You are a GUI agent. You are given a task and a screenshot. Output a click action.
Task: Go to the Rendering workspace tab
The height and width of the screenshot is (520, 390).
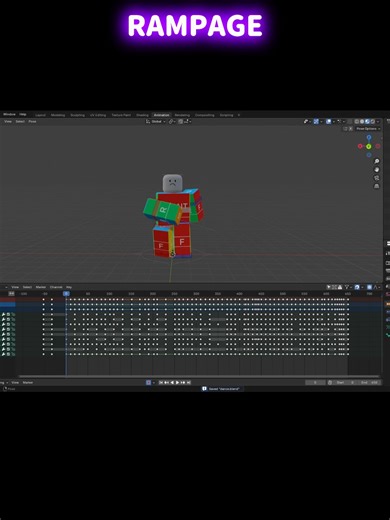point(182,115)
